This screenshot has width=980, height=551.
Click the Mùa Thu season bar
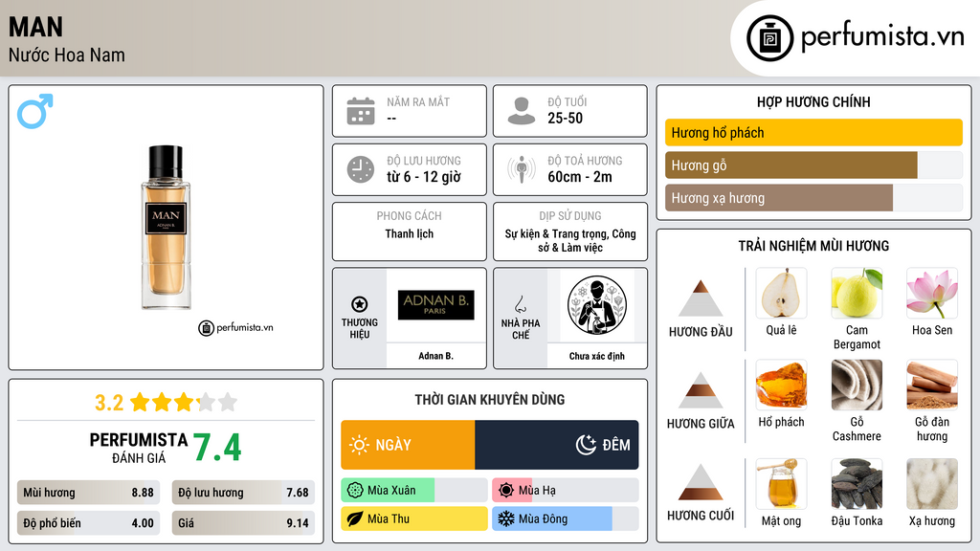(413, 518)
